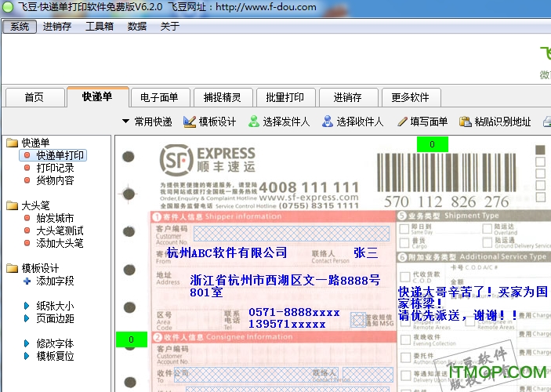The height and width of the screenshot is (392, 551).
Task: Open the 更多软件 tab
Action: point(411,97)
